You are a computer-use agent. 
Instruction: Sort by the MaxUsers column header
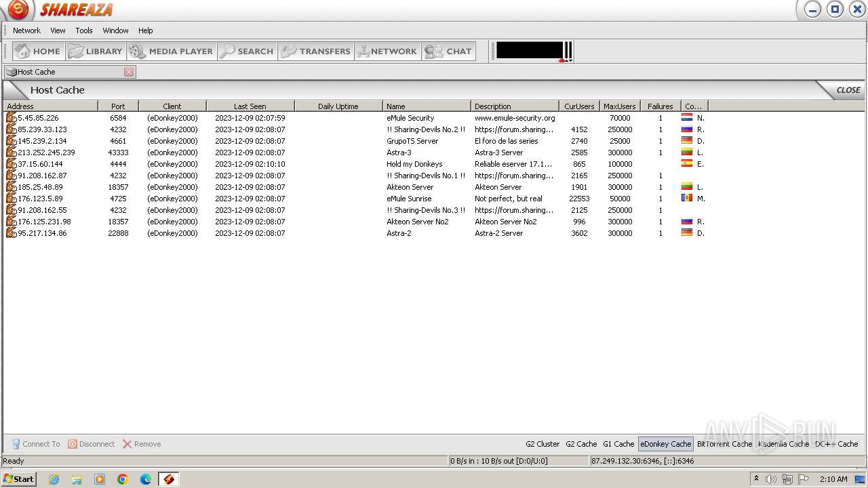point(620,106)
